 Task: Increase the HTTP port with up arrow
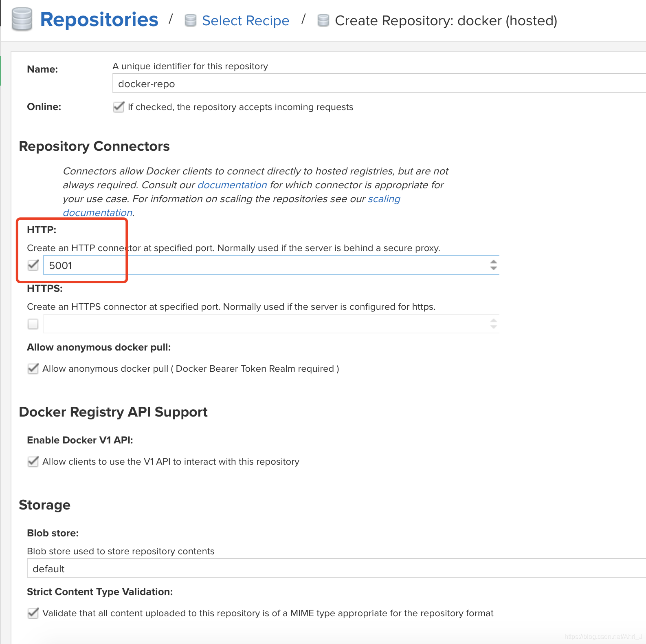tap(494, 262)
